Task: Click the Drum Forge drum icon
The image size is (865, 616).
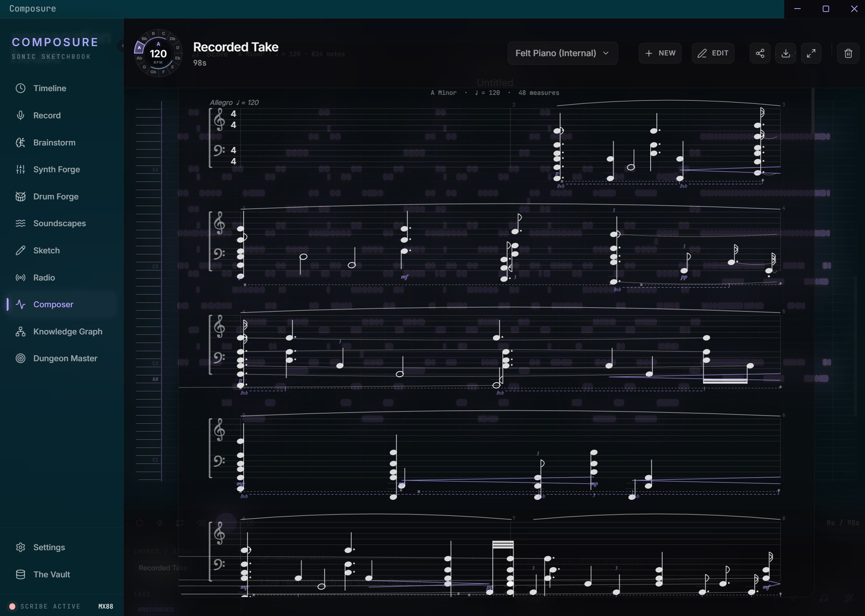Action: [x=20, y=197]
